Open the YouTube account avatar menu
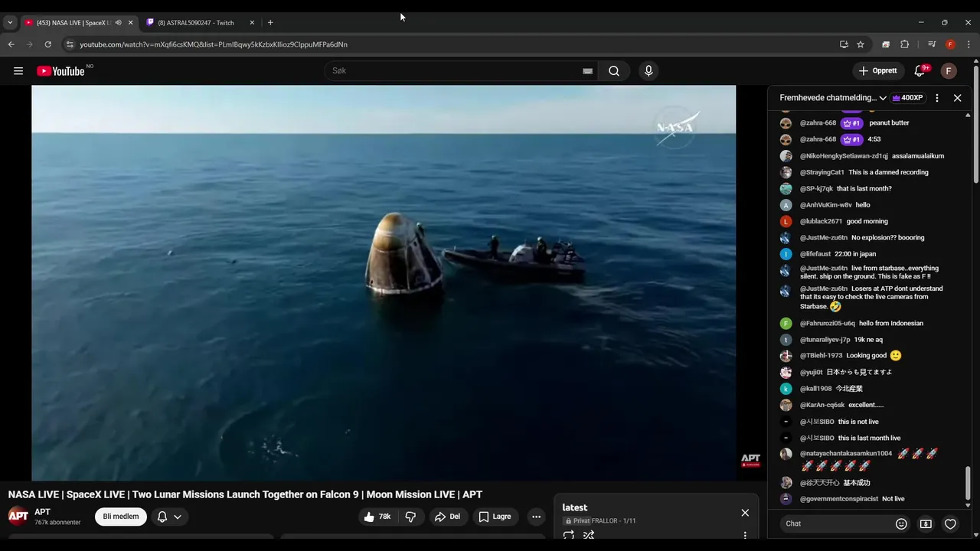980x551 pixels. tap(949, 71)
